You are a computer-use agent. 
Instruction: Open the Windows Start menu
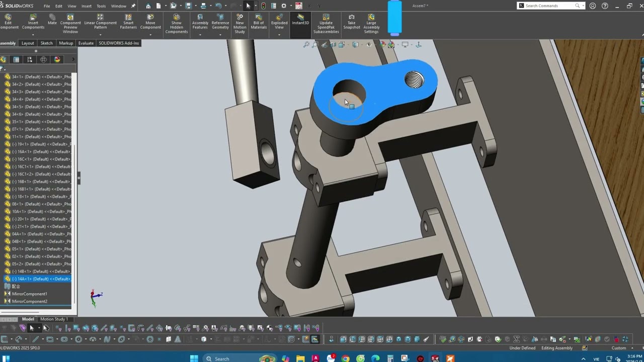(x=194, y=358)
